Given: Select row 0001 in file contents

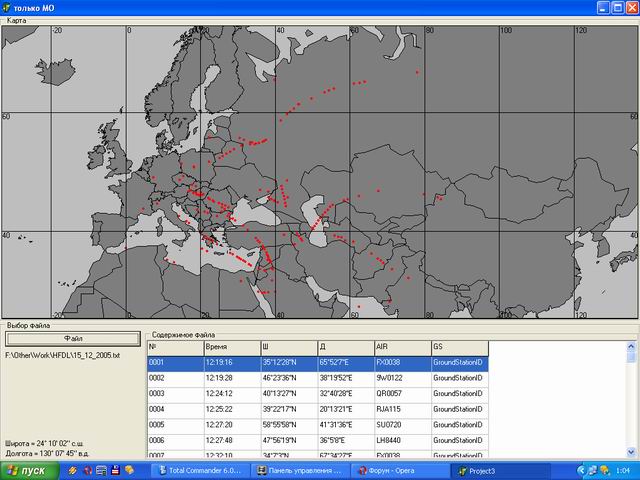Looking at the screenshot, I should click(318, 363).
